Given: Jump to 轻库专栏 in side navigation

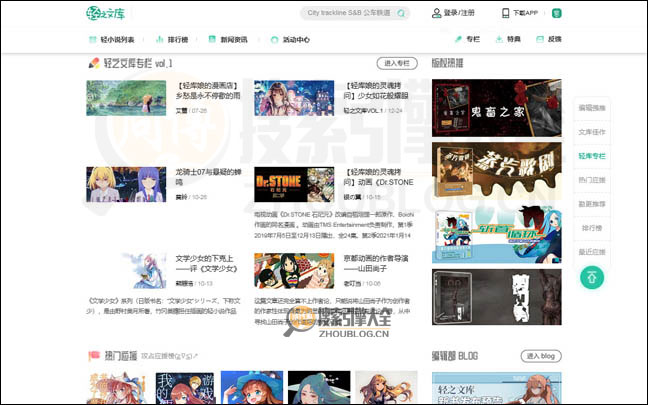Looking at the screenshot, I should pyautogui.click(x=592, y=156).
